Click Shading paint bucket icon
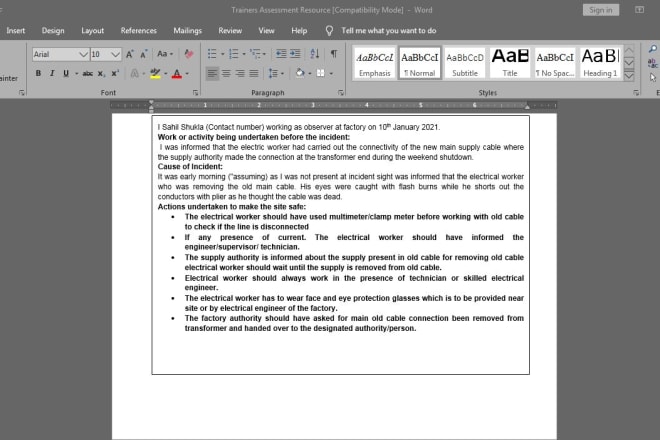This screenshot has width=660, height=440. (x=300, y=73)
